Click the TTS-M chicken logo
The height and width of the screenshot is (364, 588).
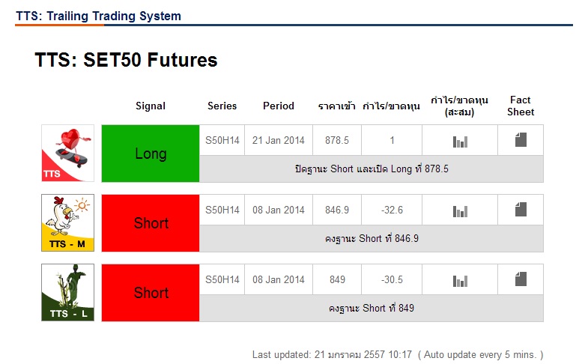67,222
